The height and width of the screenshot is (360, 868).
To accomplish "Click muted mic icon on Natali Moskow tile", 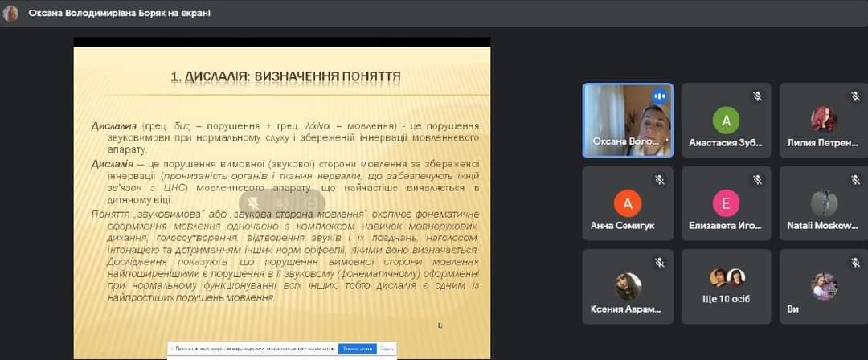I will pos(855,180).
